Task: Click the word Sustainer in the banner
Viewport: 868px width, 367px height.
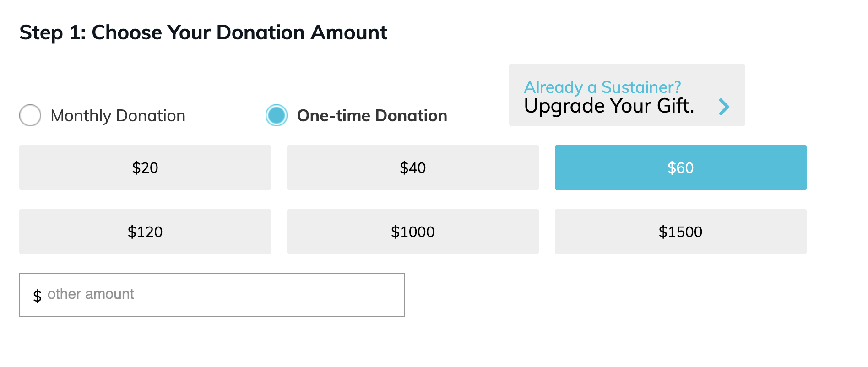Action: click(641, 87)
